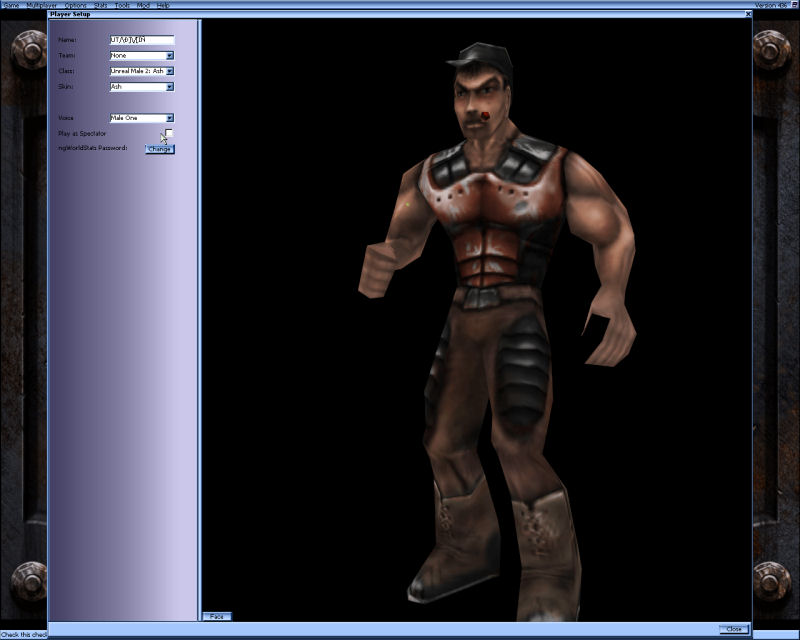The width and height of the screenshot is (800, 640).
Task: Click the ngWorldStats Password Change button
Action: pyautogui.click(x=160, y=148)
